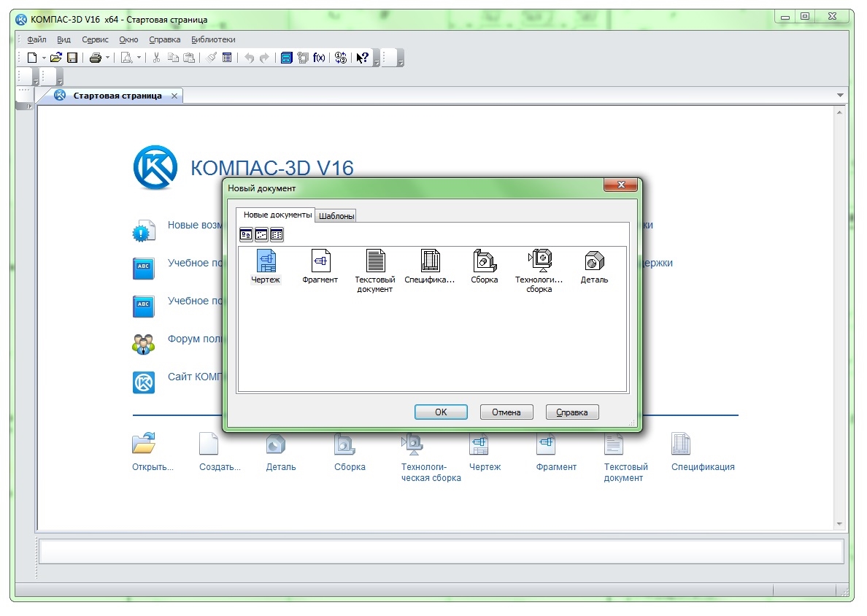This screenshot has width=867, height=616.
Task: Confirm with the OK button
Action: (441, 412)
